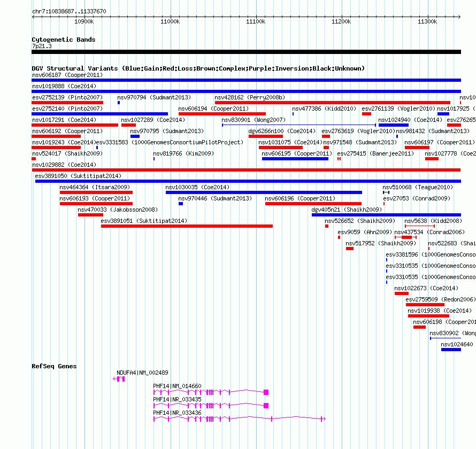This screenshot has height=449, width=476.
Task: Select the nsv606197 (Cooper2011) label
Action: pos(440,142)
